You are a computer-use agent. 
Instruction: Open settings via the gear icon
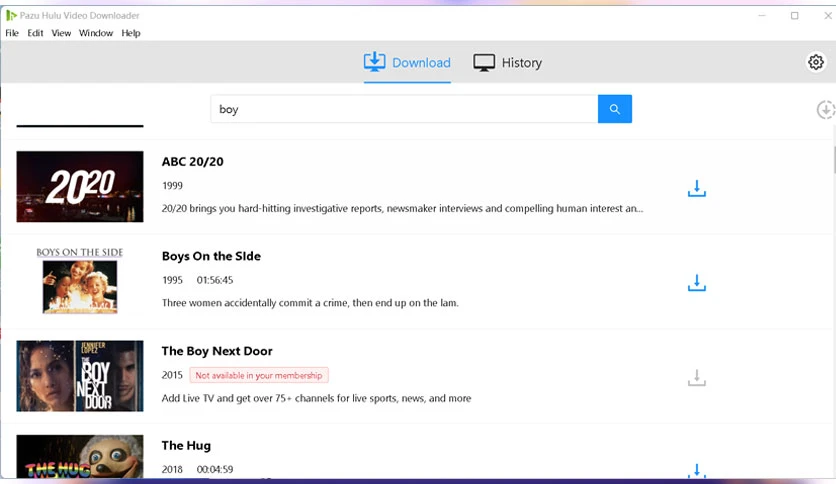(x=815, y=62)
